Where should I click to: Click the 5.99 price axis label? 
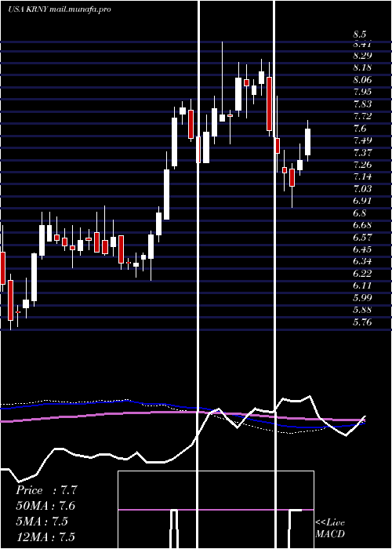[362, 298]
